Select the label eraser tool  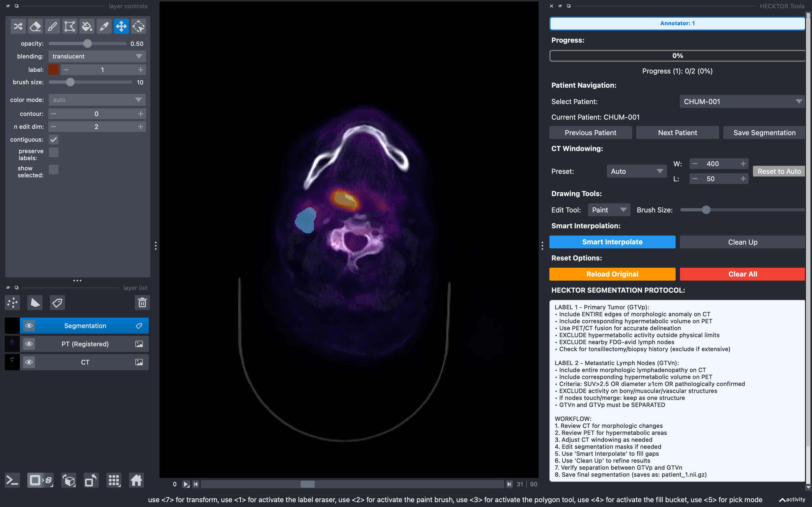pos(35,26)
